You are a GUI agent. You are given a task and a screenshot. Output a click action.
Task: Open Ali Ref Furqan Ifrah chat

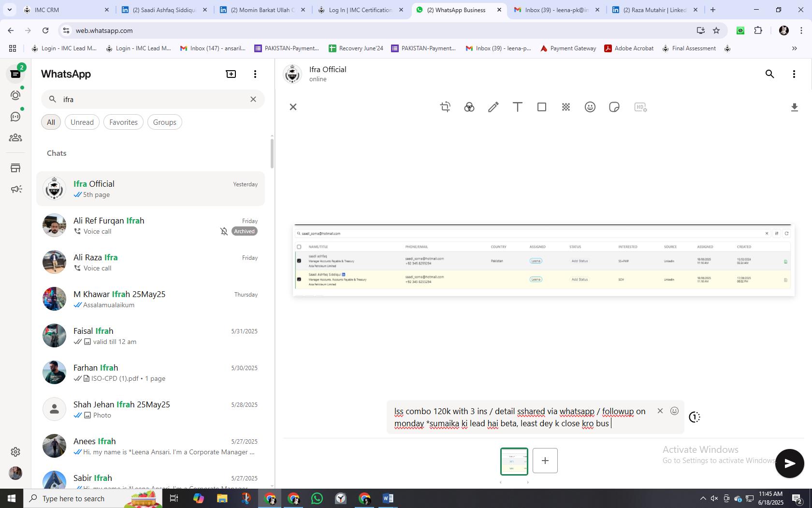click(x=151, y=225)
